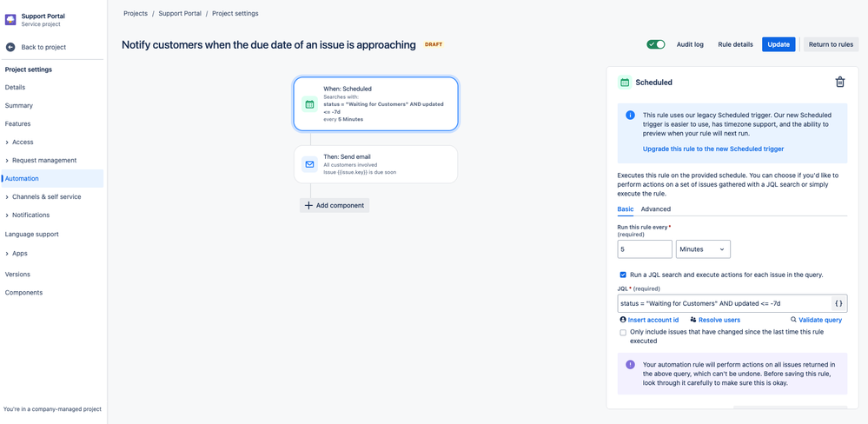Click the Support Portal project avatar icon
The width and height of the screenshot is (868, 424).
pos(10,20)
